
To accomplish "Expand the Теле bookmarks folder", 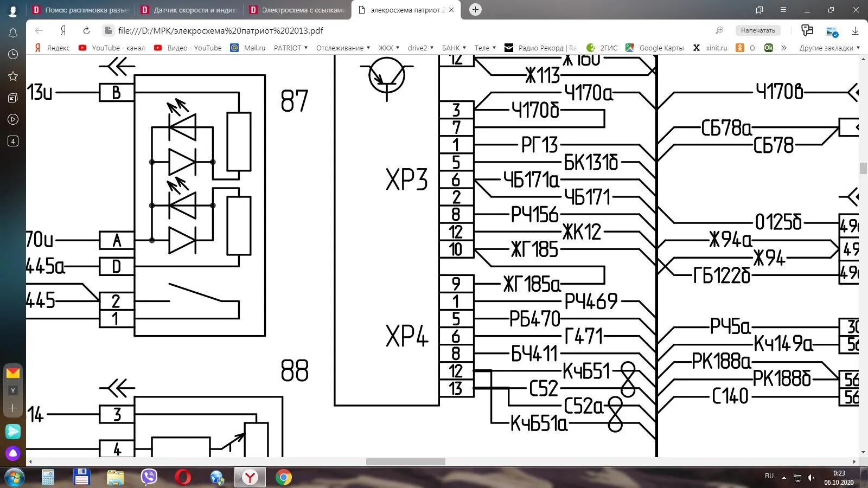I will pyautogui.click(x=485, y=48).
